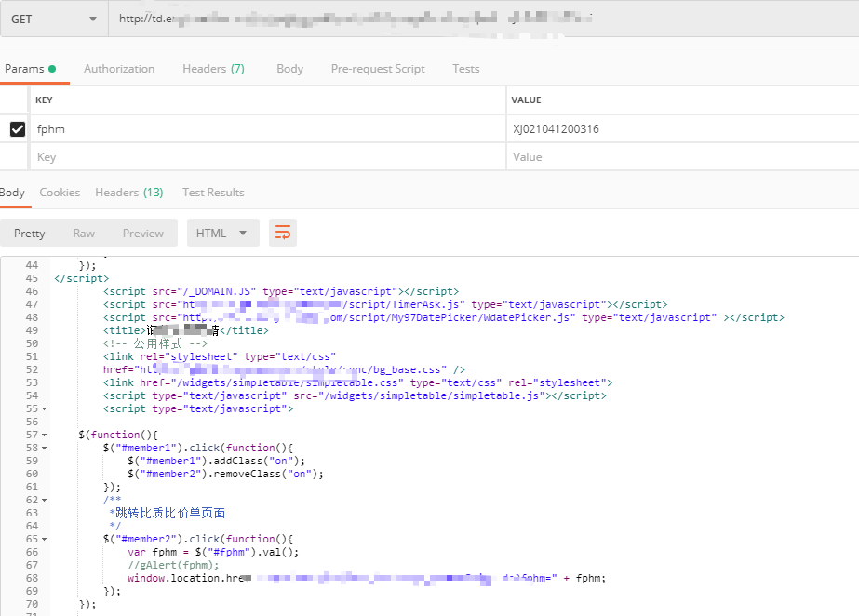This screenshot has height=616, width=859.
Task: Click the simpletable.css link line
Action: tap(357, 382)
